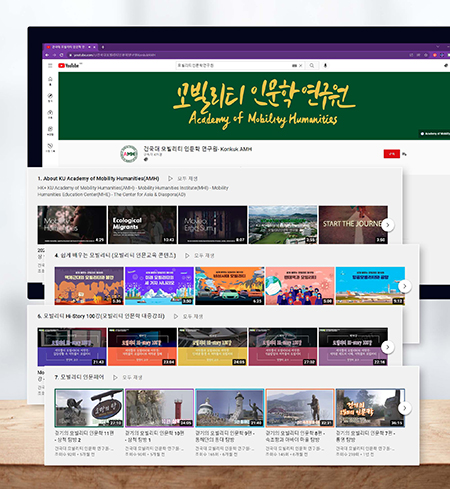Open Hi-Story thumbnail with orange banner

pos(142,347)
